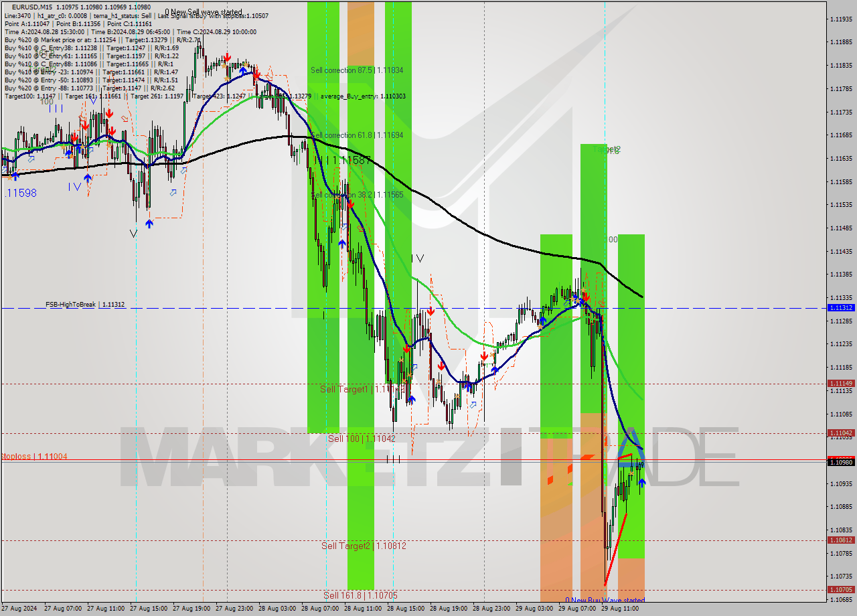Select '27 Aug 07:00' on the time axis

64,609
